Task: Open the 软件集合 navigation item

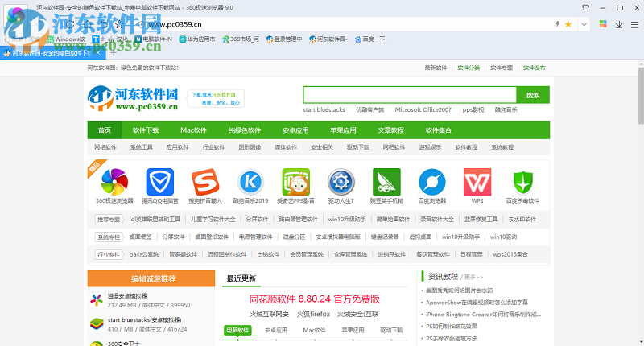Action: (438, 130)
